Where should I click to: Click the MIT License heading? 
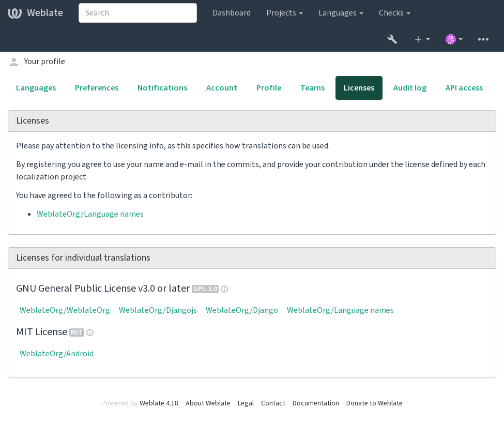[42, 331]
